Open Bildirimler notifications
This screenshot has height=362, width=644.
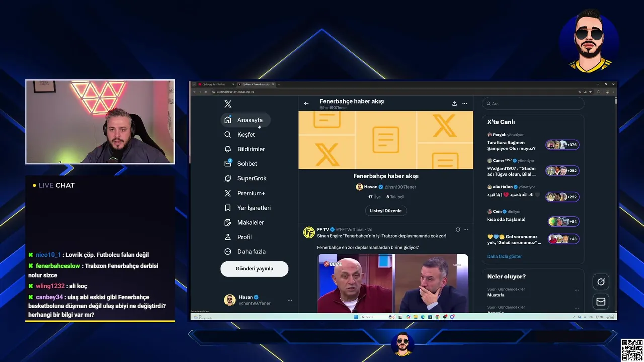(x=245, y=149)
